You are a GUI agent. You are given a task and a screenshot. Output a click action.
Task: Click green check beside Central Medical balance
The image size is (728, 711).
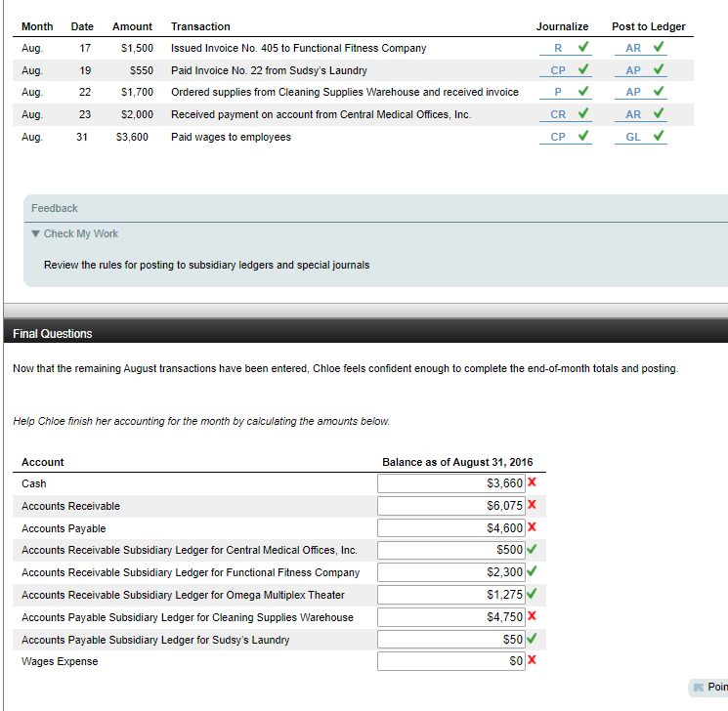click(532, 549)
